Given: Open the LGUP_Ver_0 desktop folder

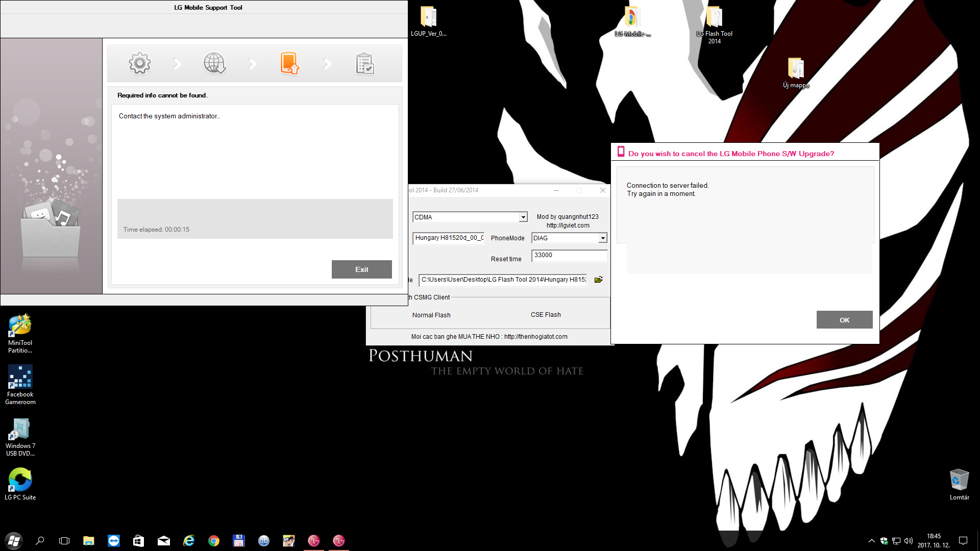Looking at the screenshot, I should (429, 21).
